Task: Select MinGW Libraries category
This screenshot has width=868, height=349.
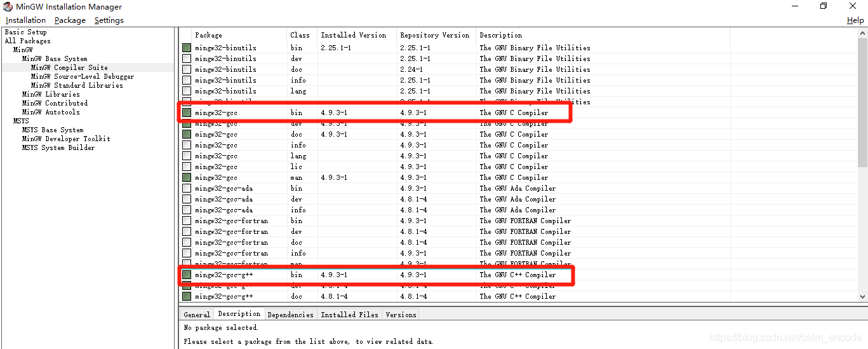Action: pyautogui.click(x=51, y=94)
